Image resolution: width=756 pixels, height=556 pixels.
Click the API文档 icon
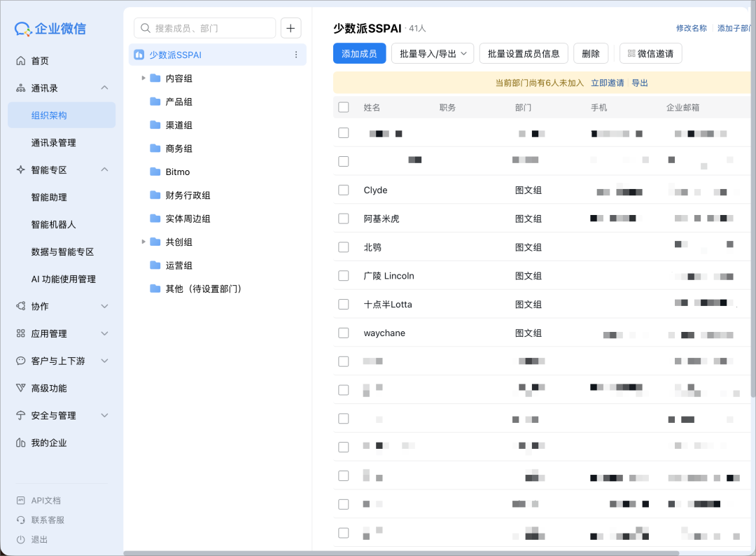[x=21, y=501]
